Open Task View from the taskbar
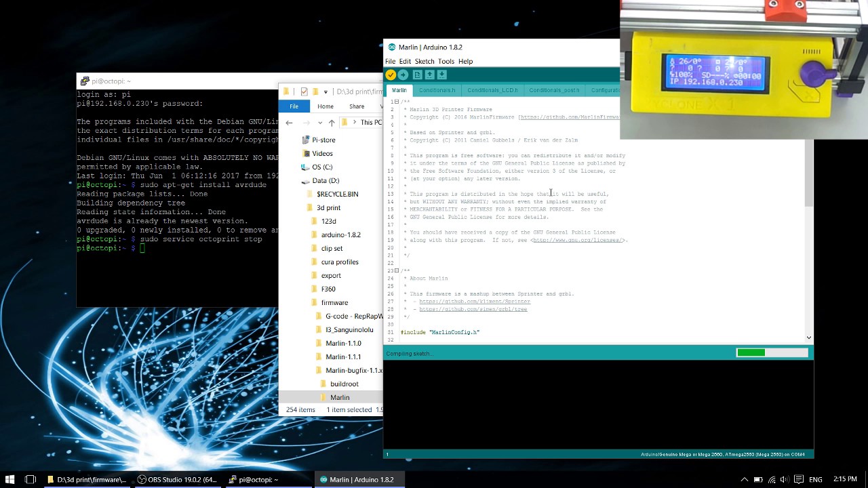 tap(31, 479)
